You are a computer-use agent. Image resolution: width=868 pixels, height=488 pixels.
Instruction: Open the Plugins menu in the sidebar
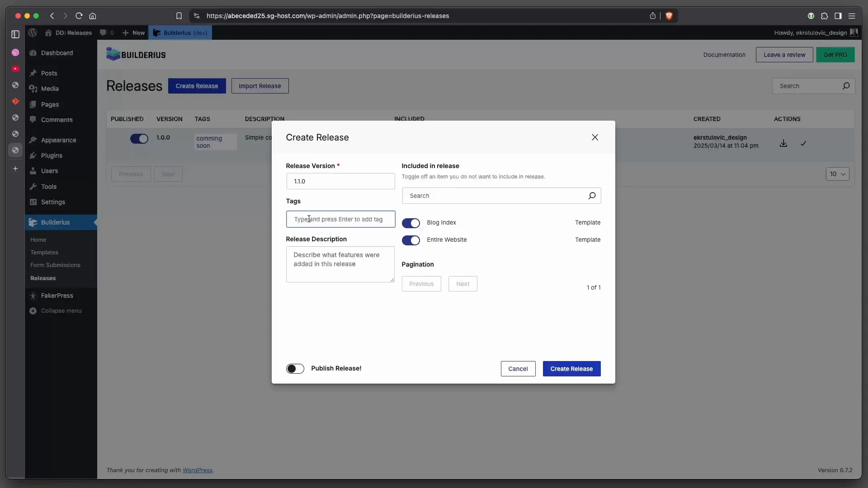[52, 155]
